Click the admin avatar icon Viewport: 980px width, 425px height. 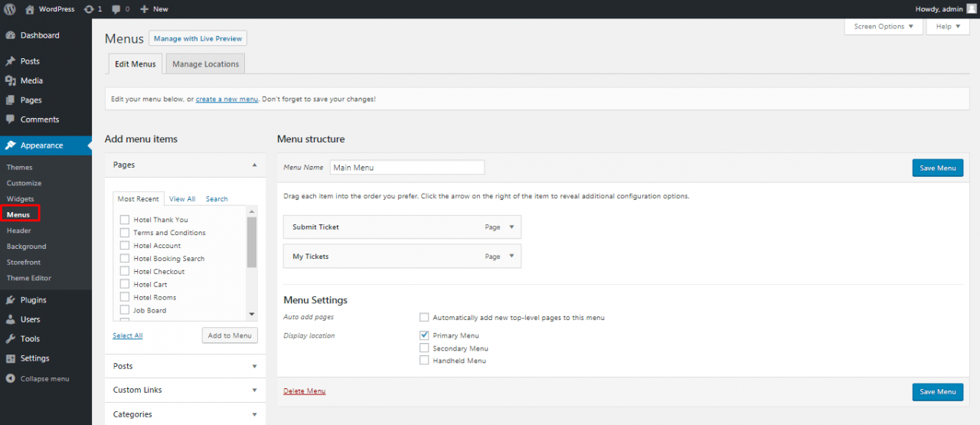971,8
